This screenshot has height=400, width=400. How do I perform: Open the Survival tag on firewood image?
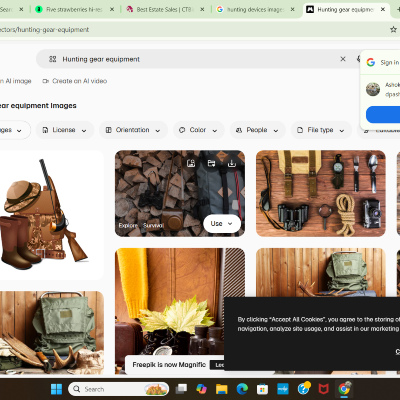pos(153,225)
